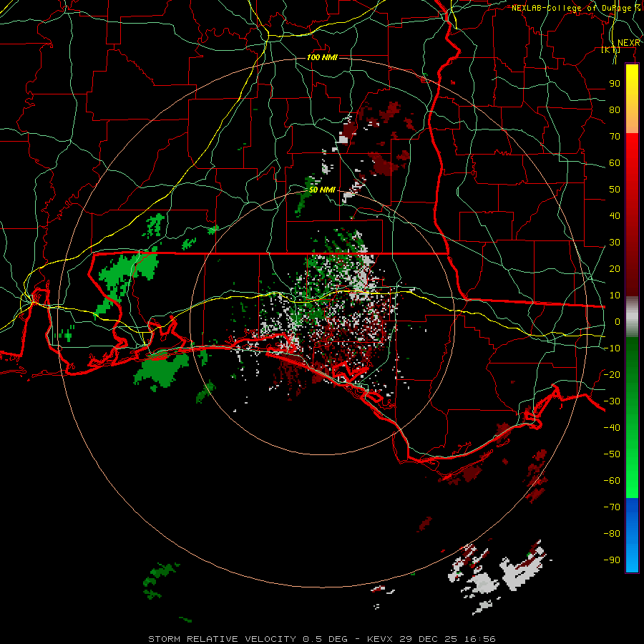
Task: Click the gray zero-velocity segment of color bar
Action: (x=632, y=318)
